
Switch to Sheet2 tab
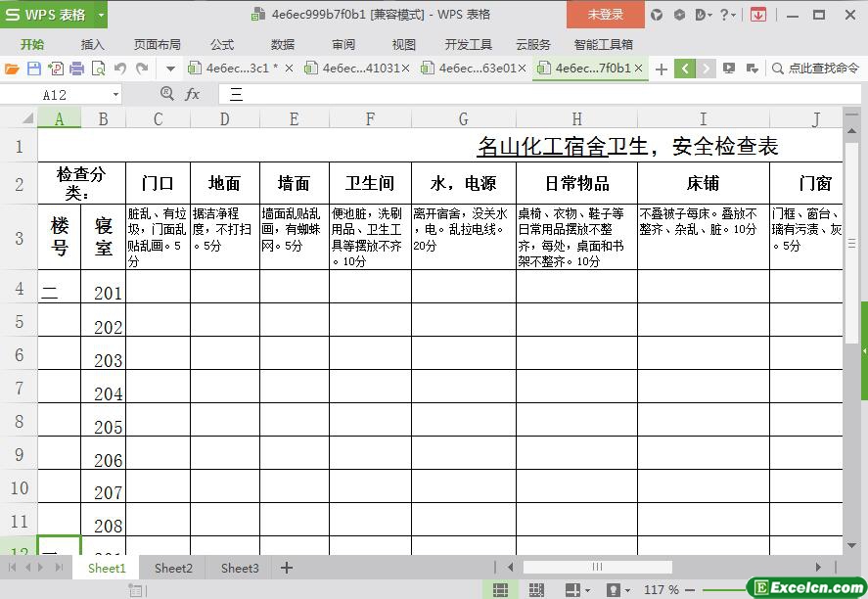173,568
